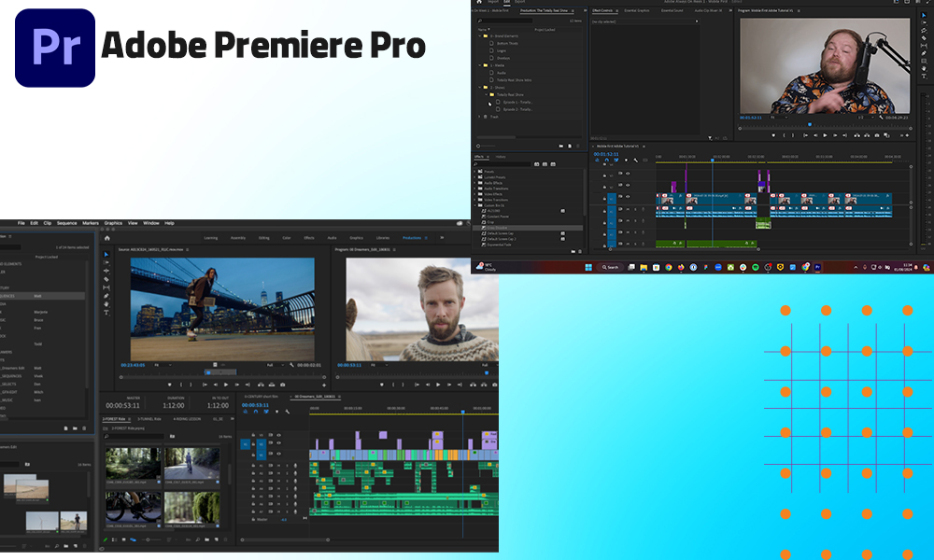Screen dimensions: 934x560
Task: Open wrench timeline settings in Dreamers timeline
Action: 288,412
